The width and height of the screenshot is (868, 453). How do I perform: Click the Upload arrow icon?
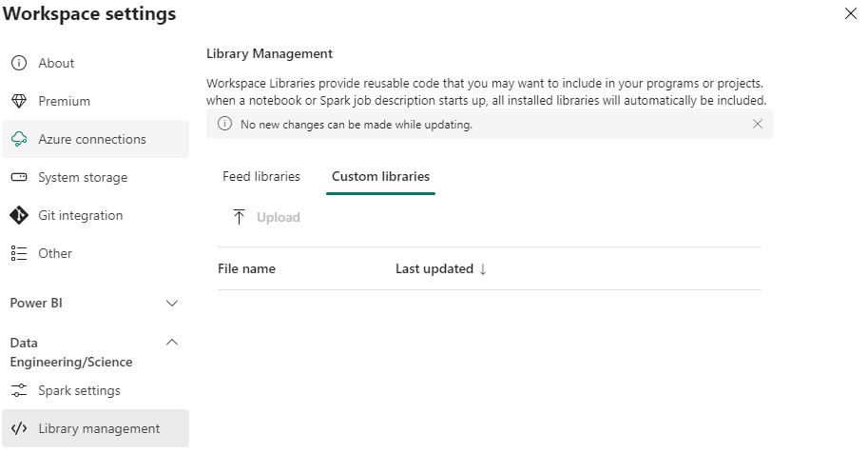click(x=239, y=217)
